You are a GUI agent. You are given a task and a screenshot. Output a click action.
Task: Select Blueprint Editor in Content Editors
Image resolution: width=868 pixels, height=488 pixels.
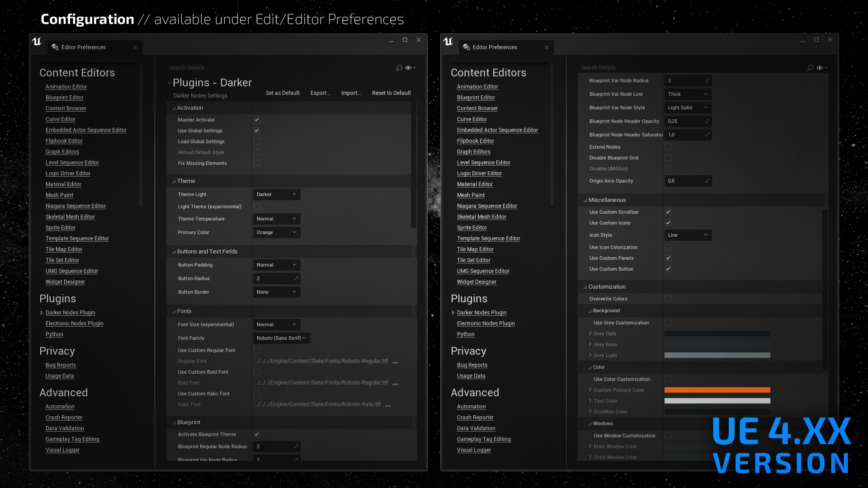tap(64, 97)
